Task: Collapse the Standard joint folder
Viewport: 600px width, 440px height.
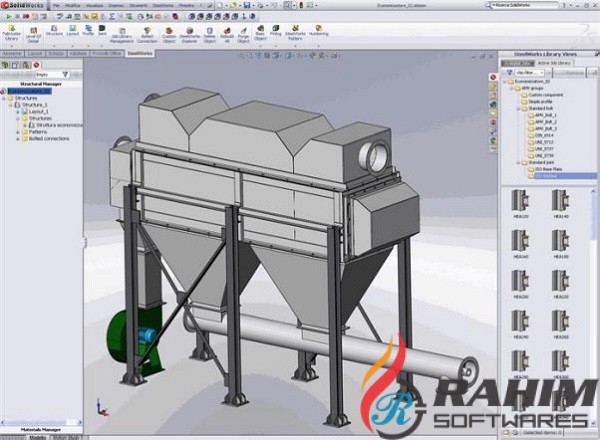Action: [x=518, y=163]
